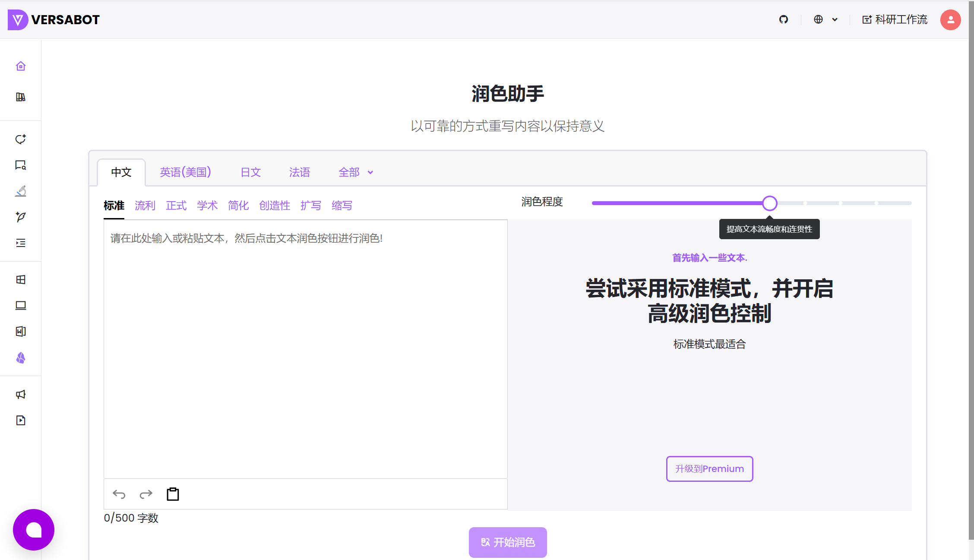
Task: Switch polishing mode to 简化
Action: (238, 206)
